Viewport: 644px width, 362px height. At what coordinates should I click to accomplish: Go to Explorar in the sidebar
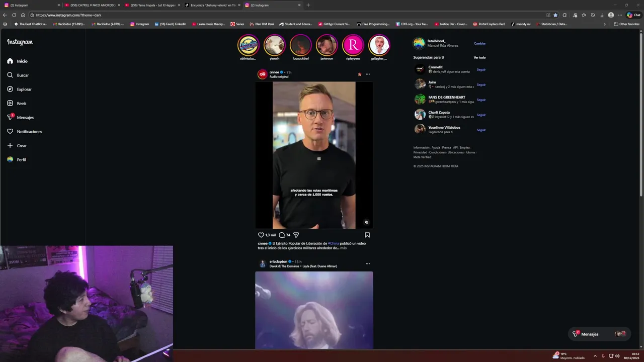(x=19, y=89)
